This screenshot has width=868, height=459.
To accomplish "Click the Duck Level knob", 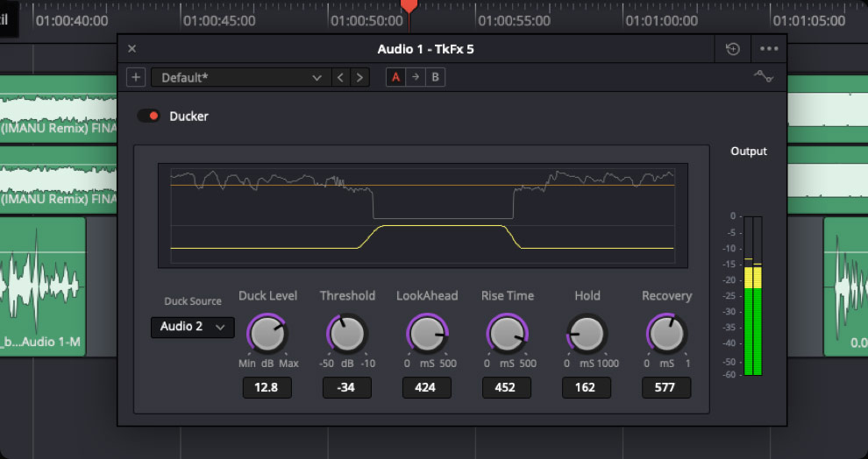I will click(267, 334).
